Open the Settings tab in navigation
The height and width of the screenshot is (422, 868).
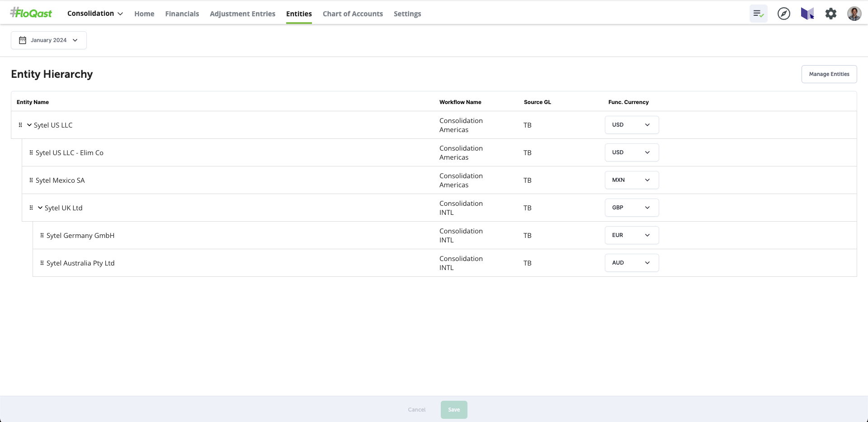click(x=407, y=14)
